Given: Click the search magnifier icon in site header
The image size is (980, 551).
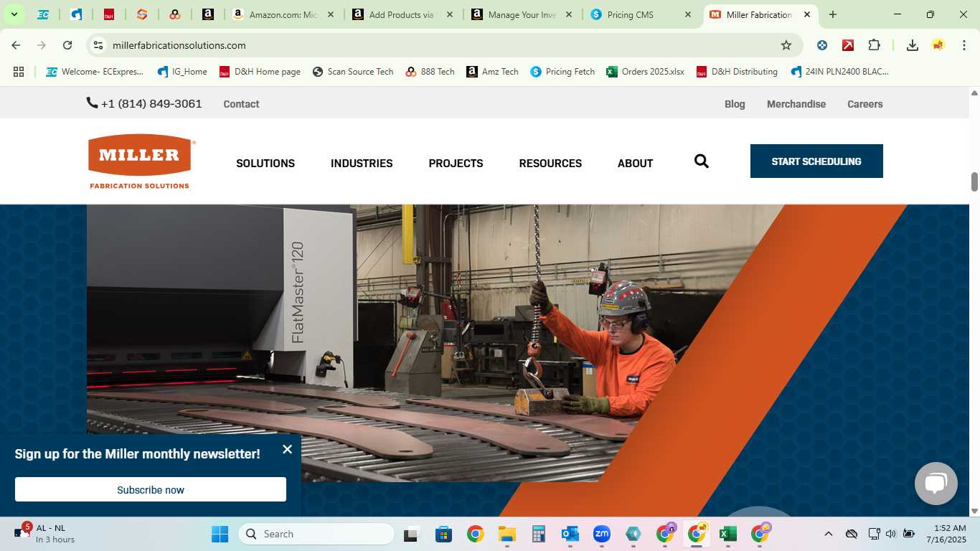Looking at the screenshot, I should pyautogui.click(x=702, y=161).
